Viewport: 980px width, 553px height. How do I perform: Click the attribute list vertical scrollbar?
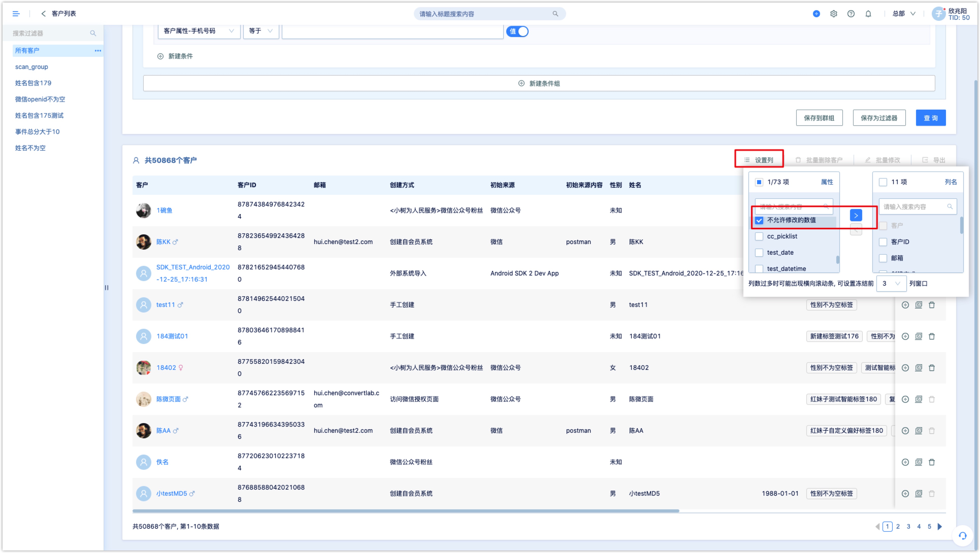(x=838, y=260)
